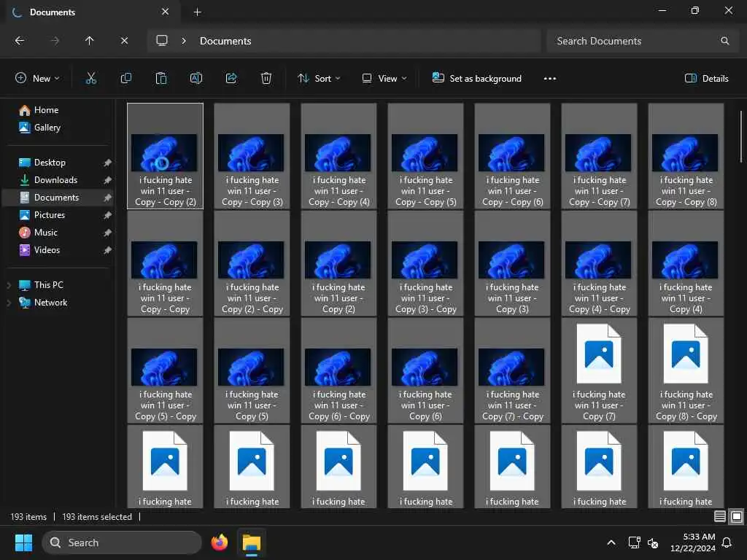Viewport: 747px width, 560px height.
Task: Expand Network tree node
Action: [x=9, y=303]
